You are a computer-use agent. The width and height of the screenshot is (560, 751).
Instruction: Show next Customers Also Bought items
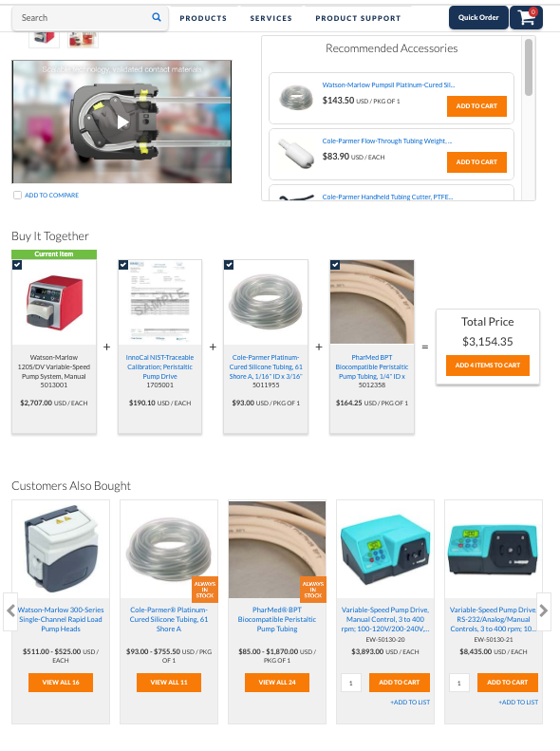click(x=544, y=611)
